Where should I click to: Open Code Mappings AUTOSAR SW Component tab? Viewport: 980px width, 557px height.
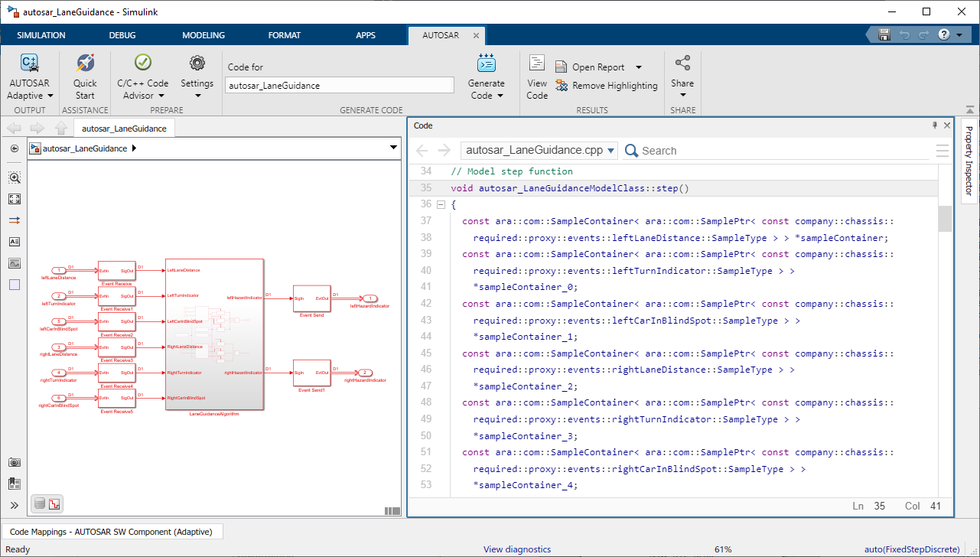click(112, 531)
